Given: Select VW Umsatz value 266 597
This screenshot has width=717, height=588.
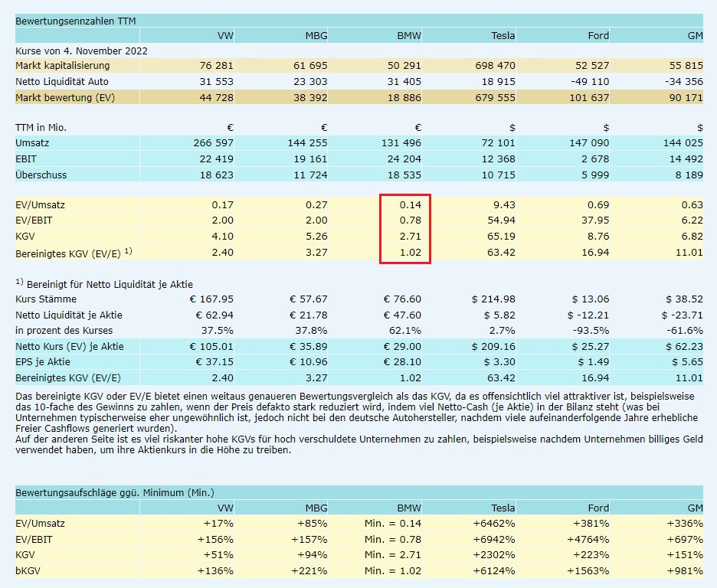Looking at the screenshot, I should (213, 142).
